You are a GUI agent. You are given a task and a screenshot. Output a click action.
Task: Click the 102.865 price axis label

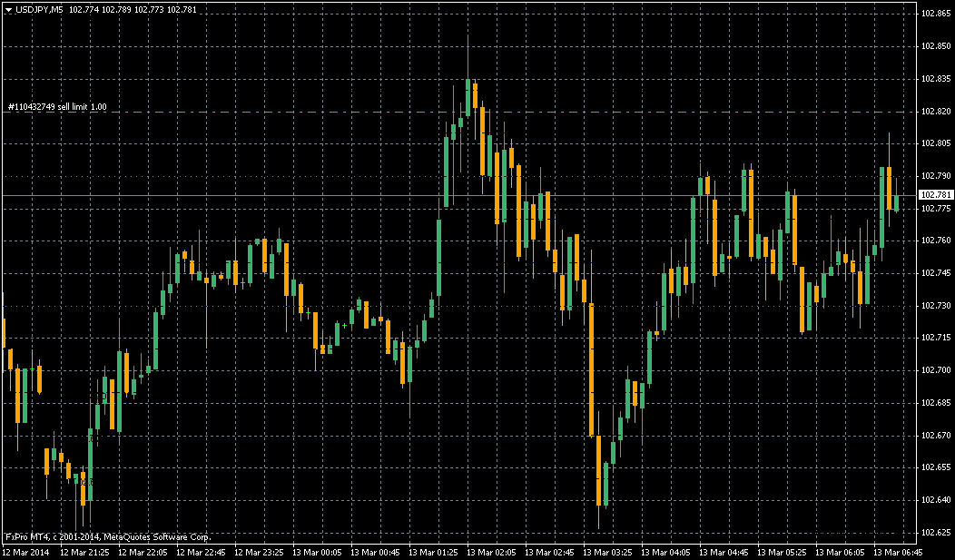click(935, 14)
